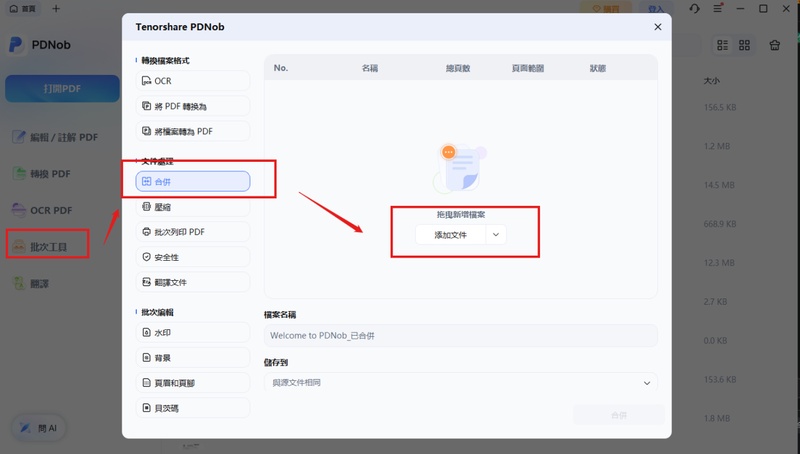Switch to list view in main window
800x454 pixels.
[x=722, y=45]
